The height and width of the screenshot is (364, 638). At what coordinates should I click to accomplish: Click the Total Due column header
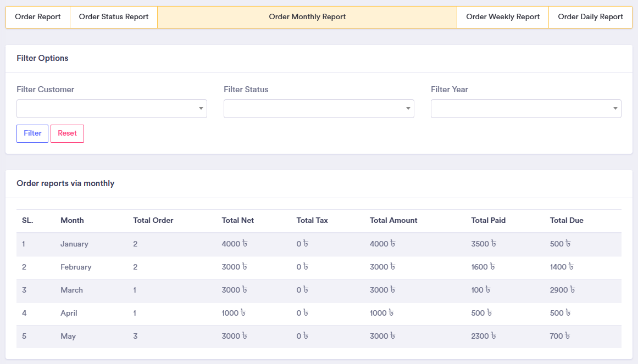pyautogui.click(x=567, y=221)
